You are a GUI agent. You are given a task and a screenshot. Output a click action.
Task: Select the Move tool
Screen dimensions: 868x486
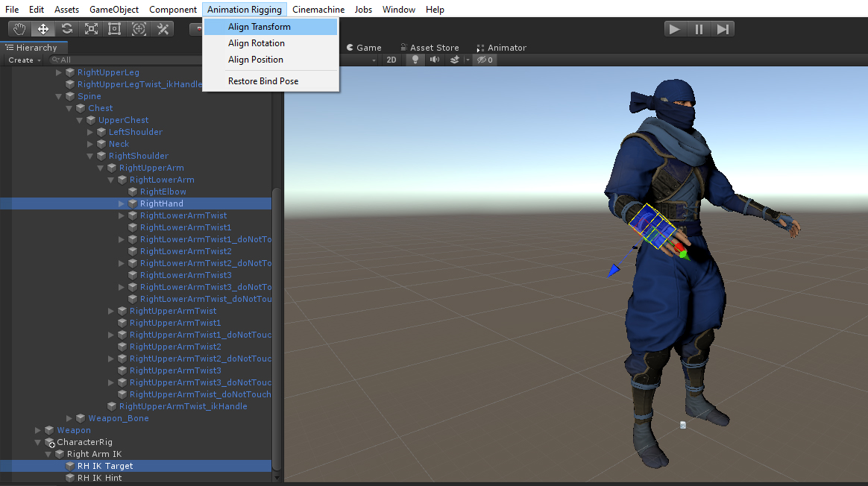(x=43, y=29)
